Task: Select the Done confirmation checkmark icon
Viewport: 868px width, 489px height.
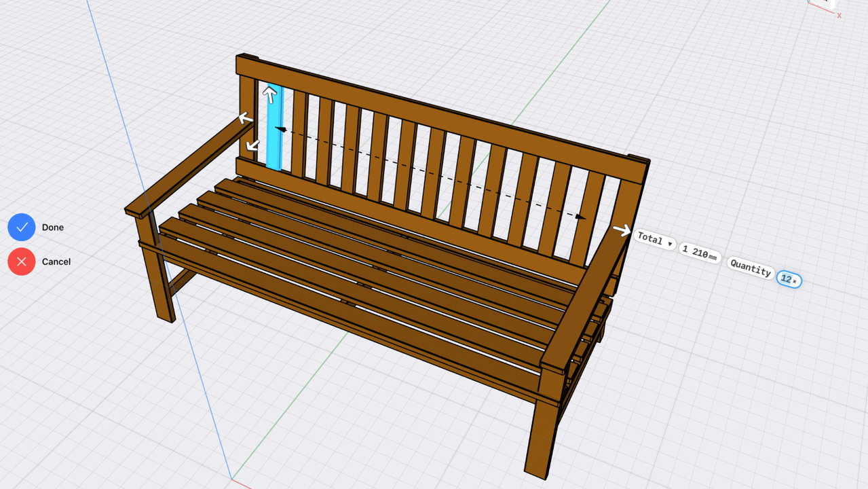Action: click(21, 227)
